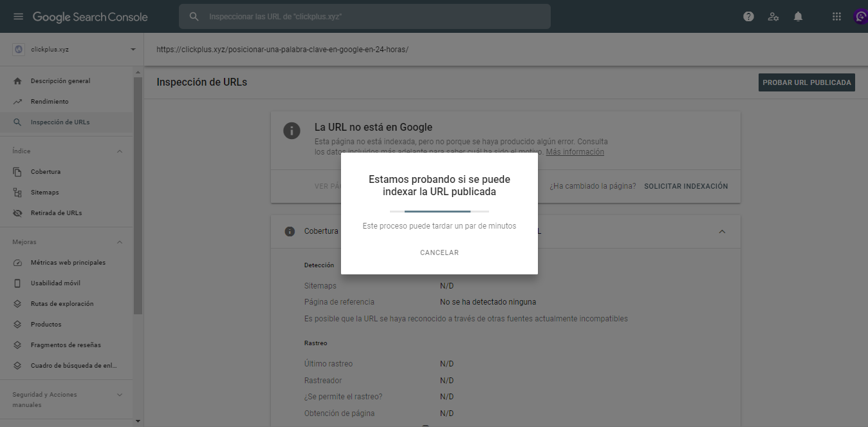Expand the Seguridad y Acciones manuales section
868x427 pixels.
(x=119, y=394)
